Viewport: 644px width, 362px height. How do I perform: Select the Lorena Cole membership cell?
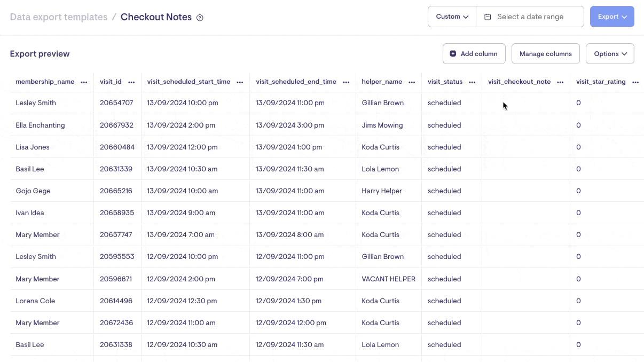pyautogui.click(x=35, y=301)
